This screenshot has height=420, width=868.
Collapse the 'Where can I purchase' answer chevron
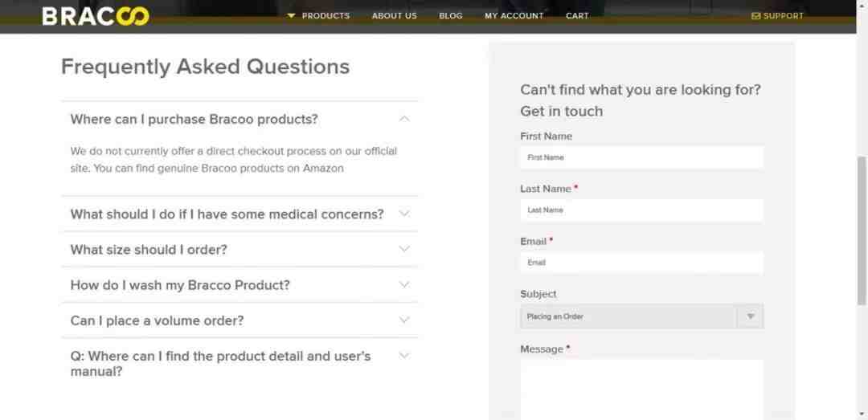click(404, 118)
